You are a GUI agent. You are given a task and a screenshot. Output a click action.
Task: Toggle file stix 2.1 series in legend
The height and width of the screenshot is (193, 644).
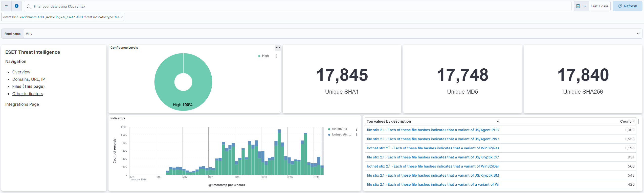point(339,129)
